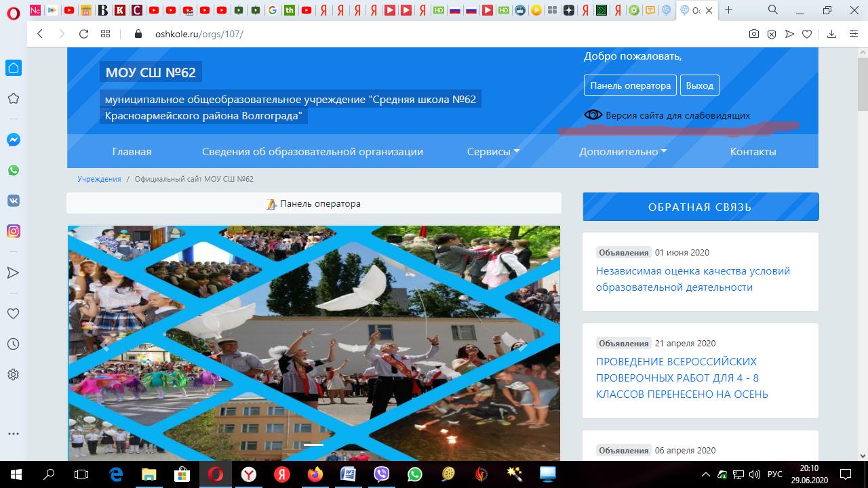
Task: Open WhatsApp in Opera sidebar
Action: click(13, 170)
